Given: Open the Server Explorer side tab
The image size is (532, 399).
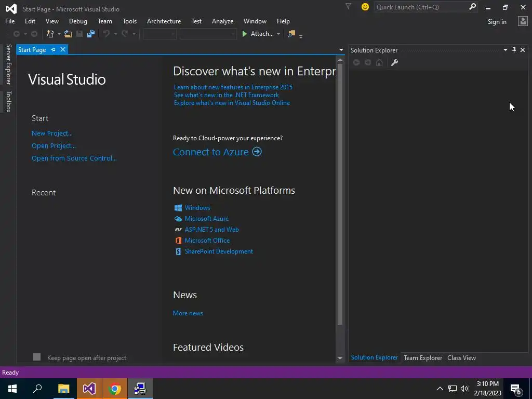Looking at the screenshot, I should [x=8, y=64].
